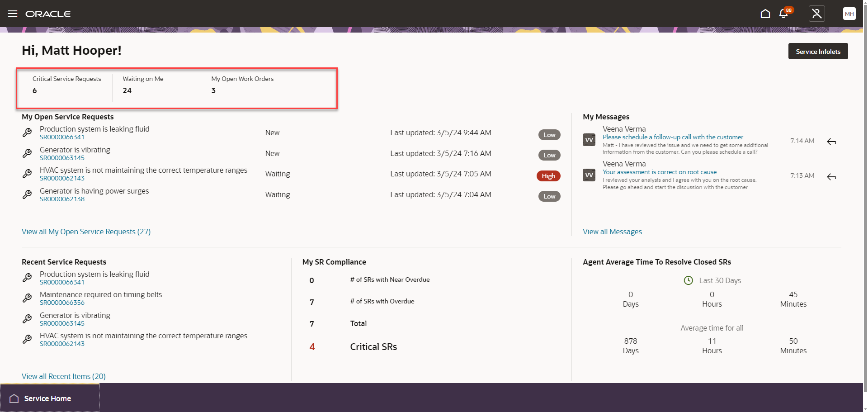Open the MH profile avatar menu
Viewport: 868px width, 412px height.
click(x=849, y=14)
